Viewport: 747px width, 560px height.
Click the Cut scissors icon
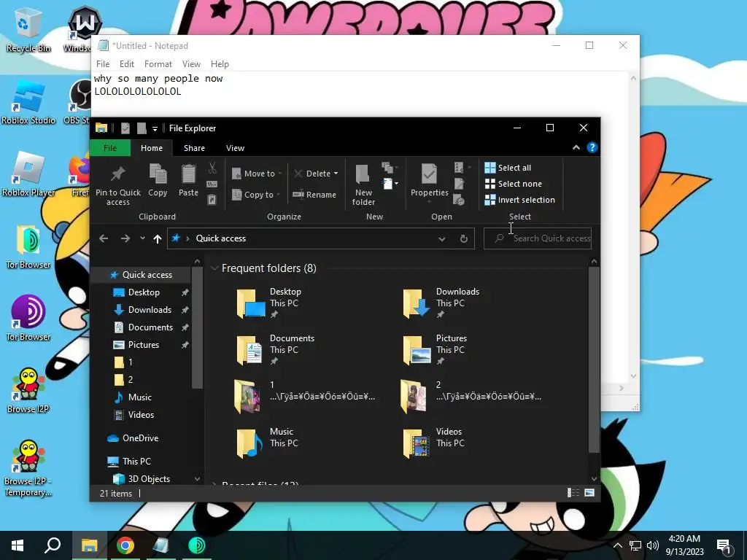coord(212,168)
